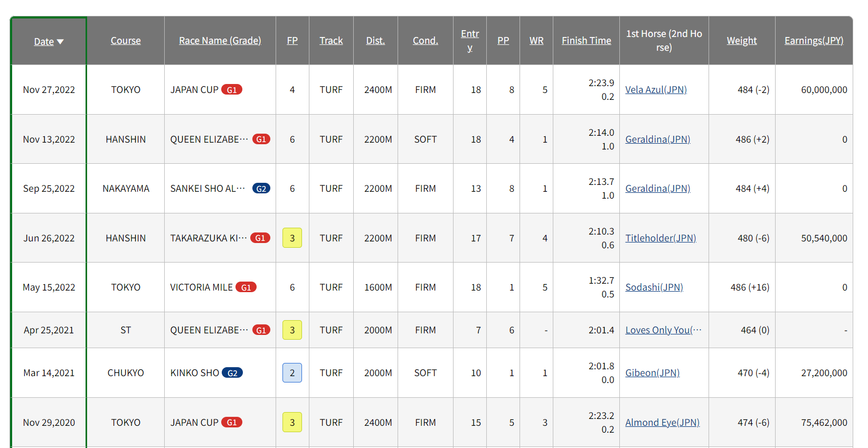Image resolution: width=868 pixels, height=448 pixels.
Task: Sort by PP column header
Action: pos(503,41)
